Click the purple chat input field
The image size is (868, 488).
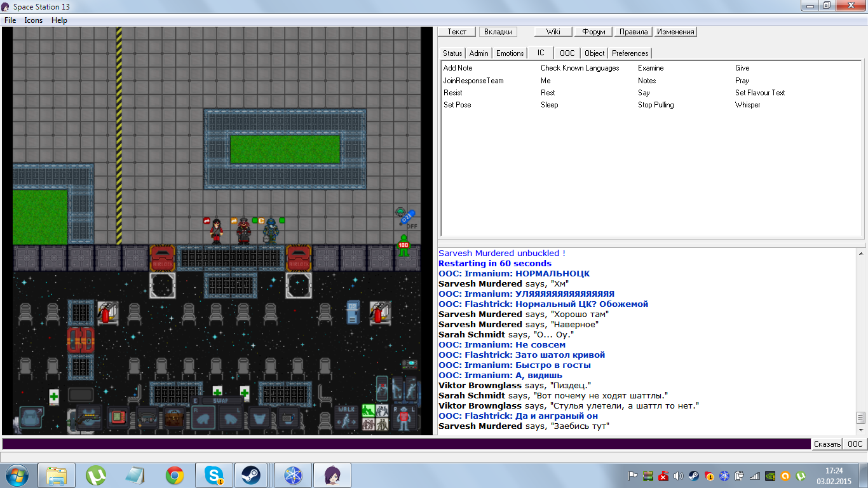click(x=407, y=444)
